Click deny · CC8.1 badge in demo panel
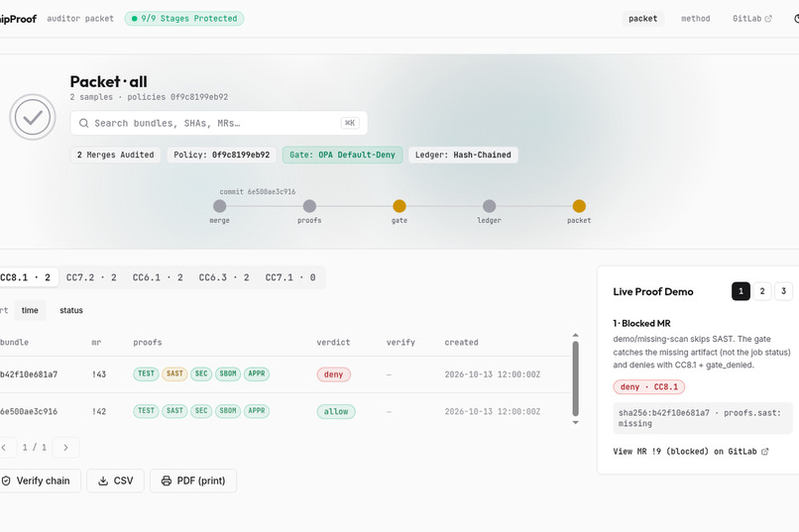Screen dimensions: 799x532 (x=648, y=387)
